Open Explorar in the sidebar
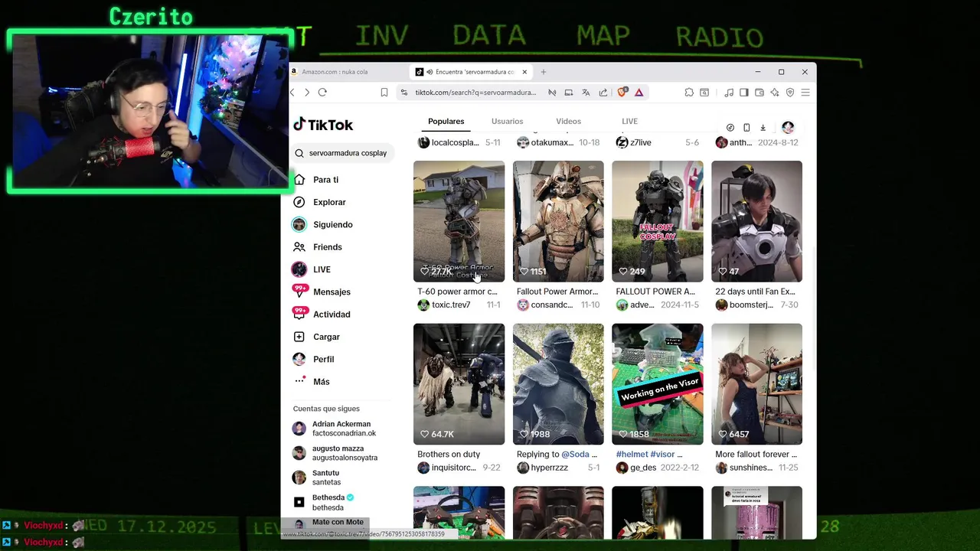Viewport: 980px width, 551px height. click(329, 202)
